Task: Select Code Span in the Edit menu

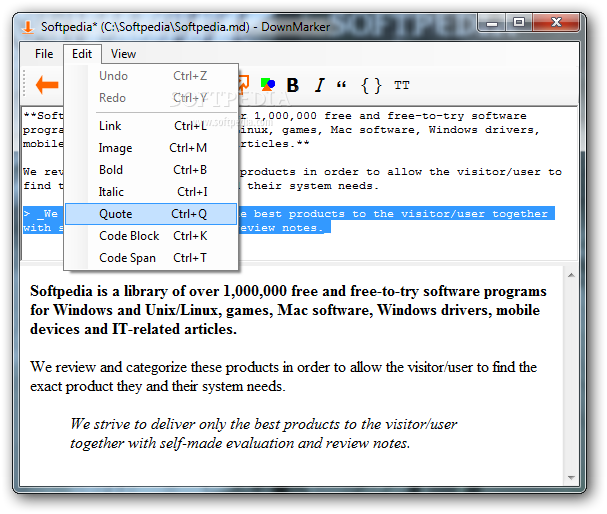Action: (151, 258)
